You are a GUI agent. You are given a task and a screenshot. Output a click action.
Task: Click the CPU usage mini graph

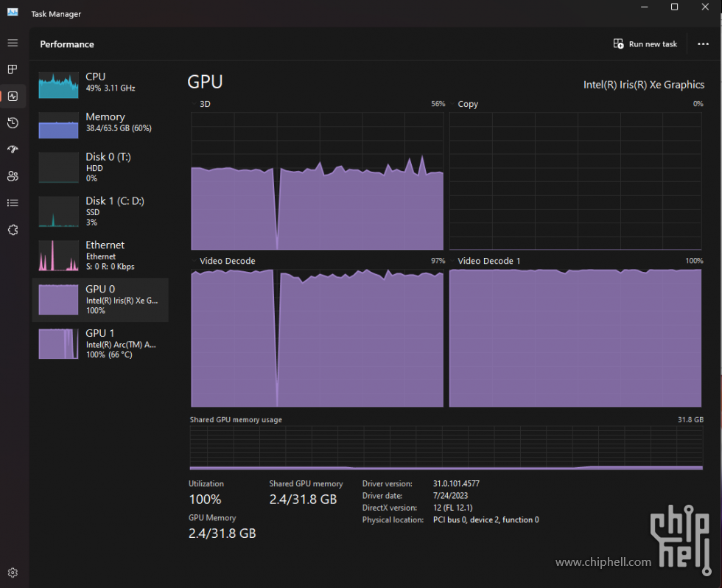pyautogui.click(x=58, y=85)
